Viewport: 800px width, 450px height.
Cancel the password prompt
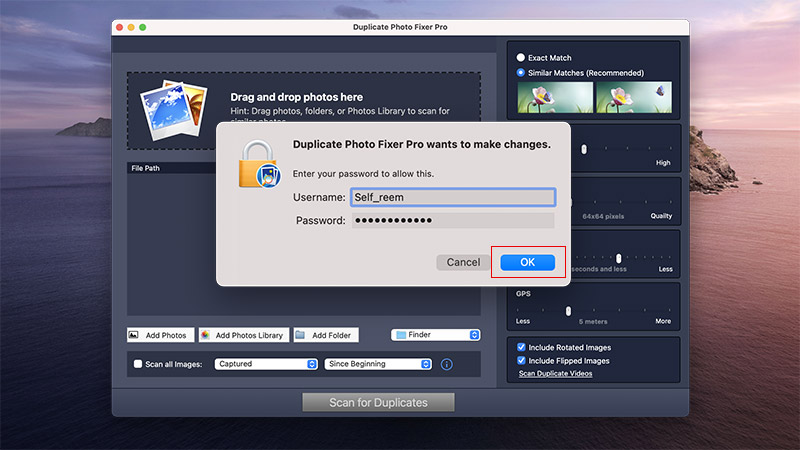point(463,262)
